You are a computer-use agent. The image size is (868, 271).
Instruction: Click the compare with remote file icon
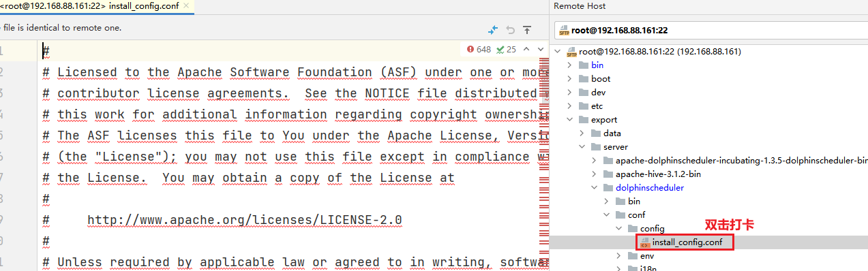[x=492, y=30]
